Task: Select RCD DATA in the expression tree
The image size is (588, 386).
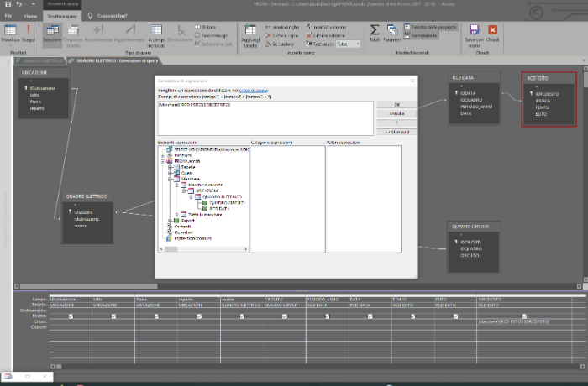Action: (219, 209)
